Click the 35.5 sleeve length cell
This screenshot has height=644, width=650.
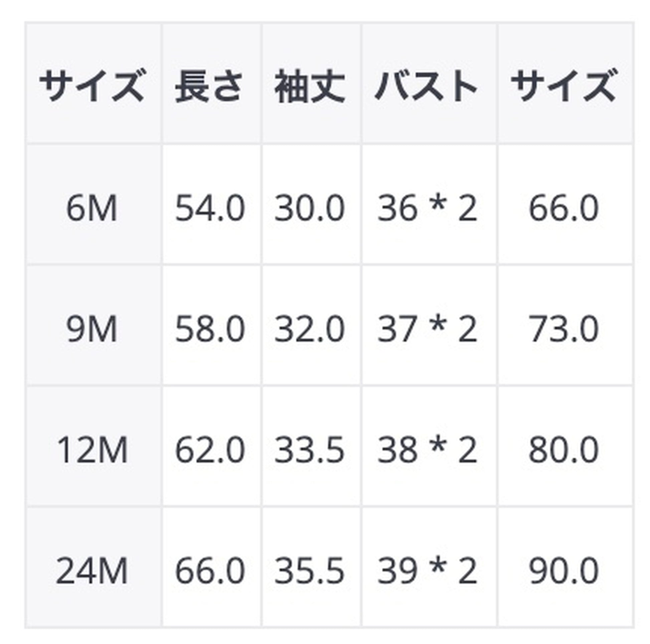pos(310,571)
